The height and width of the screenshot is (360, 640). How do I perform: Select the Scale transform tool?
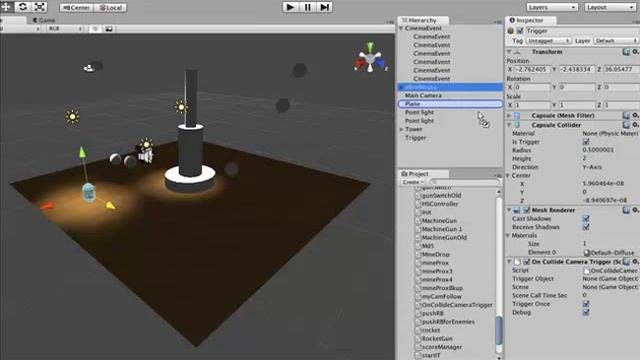click(x=40, y=7)
